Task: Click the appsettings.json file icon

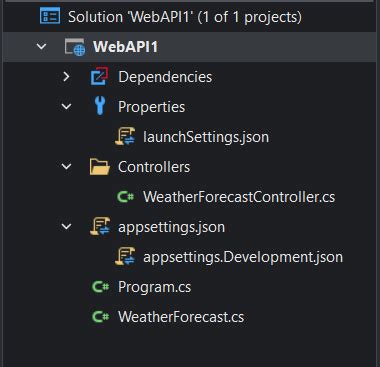Action: (100, 226)
